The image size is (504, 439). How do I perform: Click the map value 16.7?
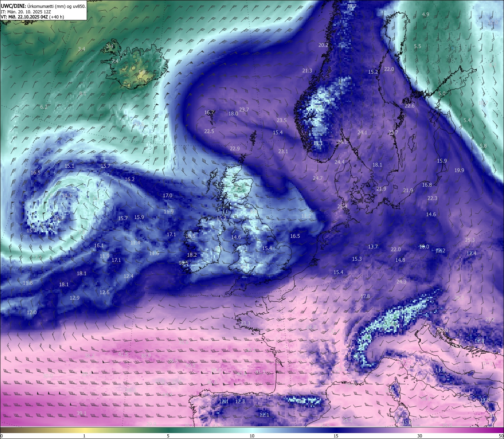[x=209, y=112]
